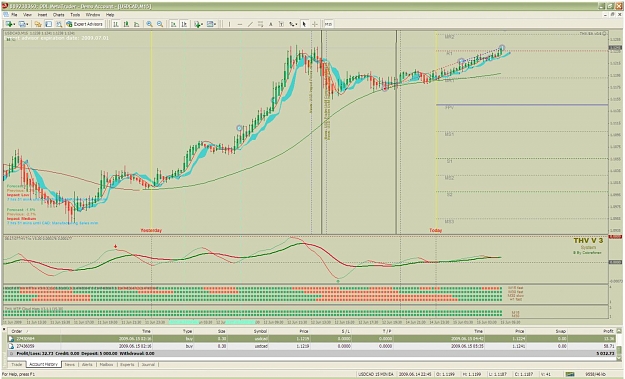
Task: Select order 27430984 row
Action: click(x=312, y=339)
